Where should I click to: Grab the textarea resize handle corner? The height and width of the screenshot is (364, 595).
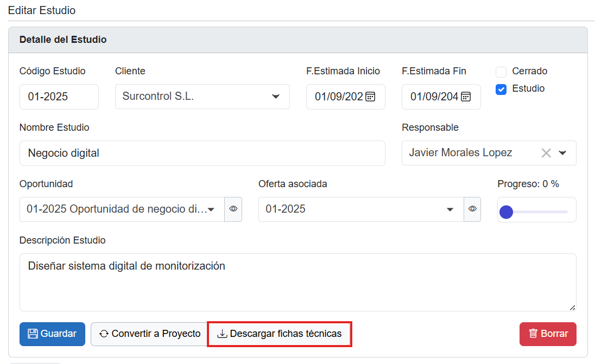pyautogui.click(x=572, y=308)
